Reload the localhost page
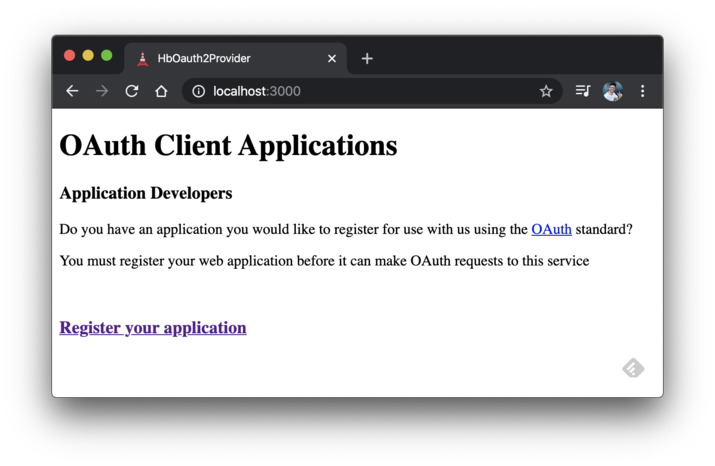Image resolution: width=715 pixels, height=466 pixels. coord(132,91)
